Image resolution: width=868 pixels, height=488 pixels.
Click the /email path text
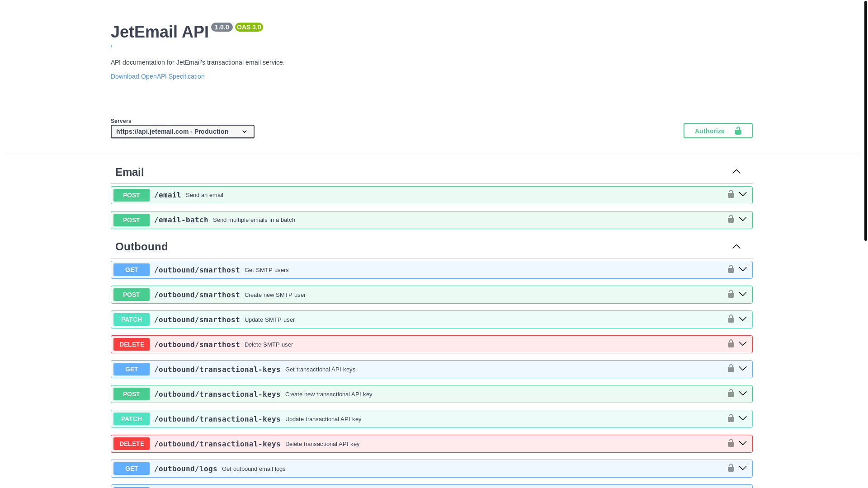[x=168, y=195]
